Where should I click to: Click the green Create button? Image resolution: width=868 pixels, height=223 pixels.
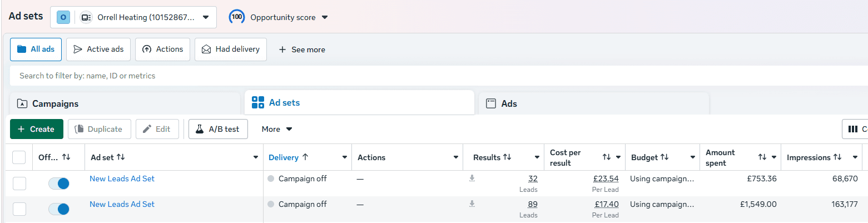click(x=37, y=129)
